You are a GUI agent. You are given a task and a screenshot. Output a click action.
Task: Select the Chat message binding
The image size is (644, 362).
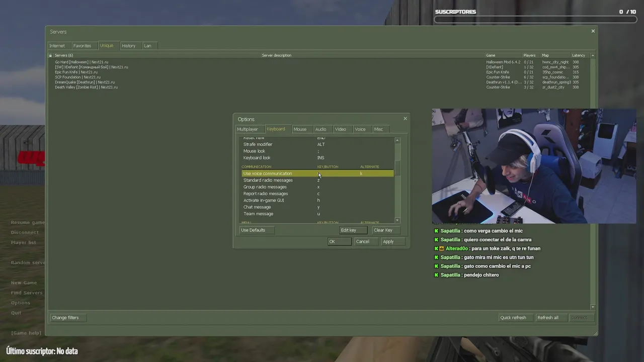click(x=317, y=207)
